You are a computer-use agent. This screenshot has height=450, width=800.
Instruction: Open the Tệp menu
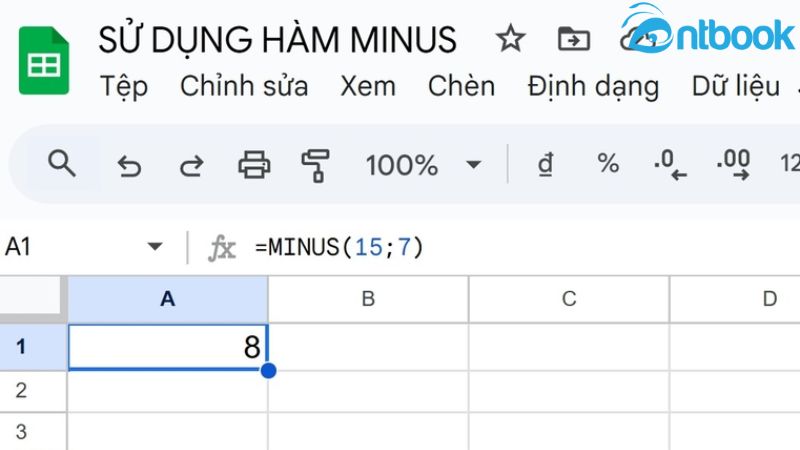124,86
